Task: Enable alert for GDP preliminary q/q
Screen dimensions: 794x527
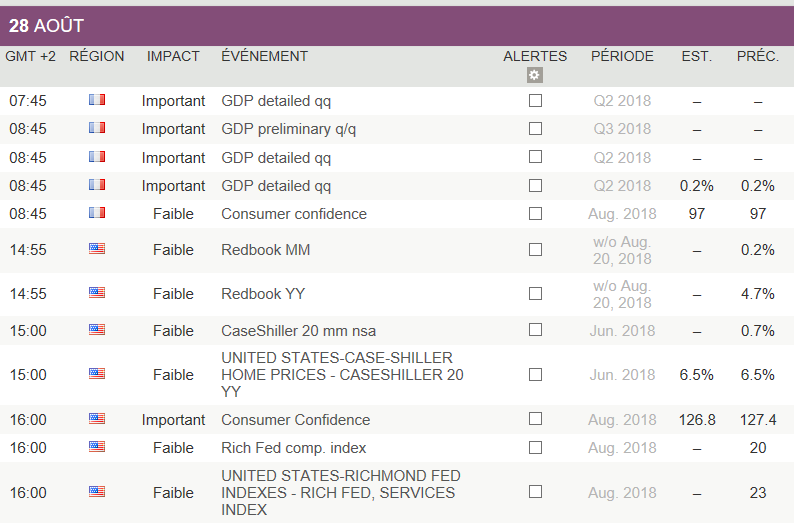Action: coord(536,129)
